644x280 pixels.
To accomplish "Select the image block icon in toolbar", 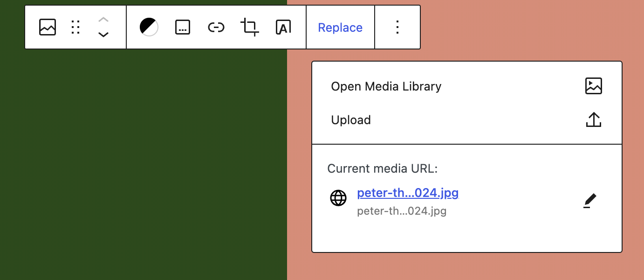I will point(47,27).
